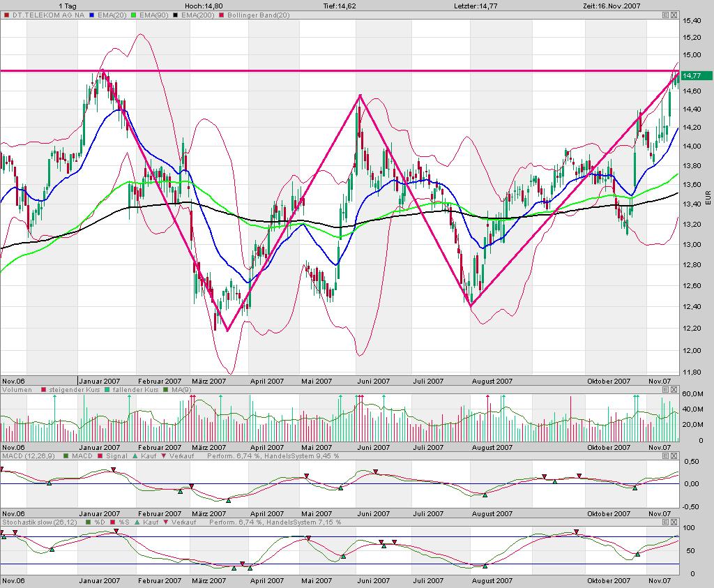Close the main price chart panel

click(674, 15)
